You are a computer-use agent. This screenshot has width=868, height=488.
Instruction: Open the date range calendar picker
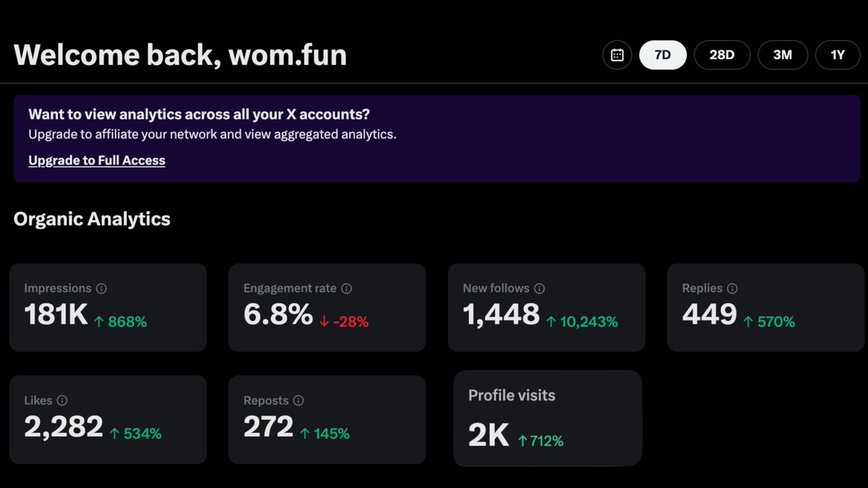pyautogui.click(x=616, y=55)
